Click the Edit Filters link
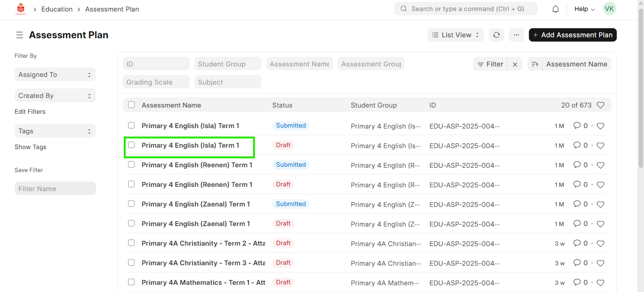Viewport: 644px width, 292px height. pyautogui.click(x=30, y=111)
